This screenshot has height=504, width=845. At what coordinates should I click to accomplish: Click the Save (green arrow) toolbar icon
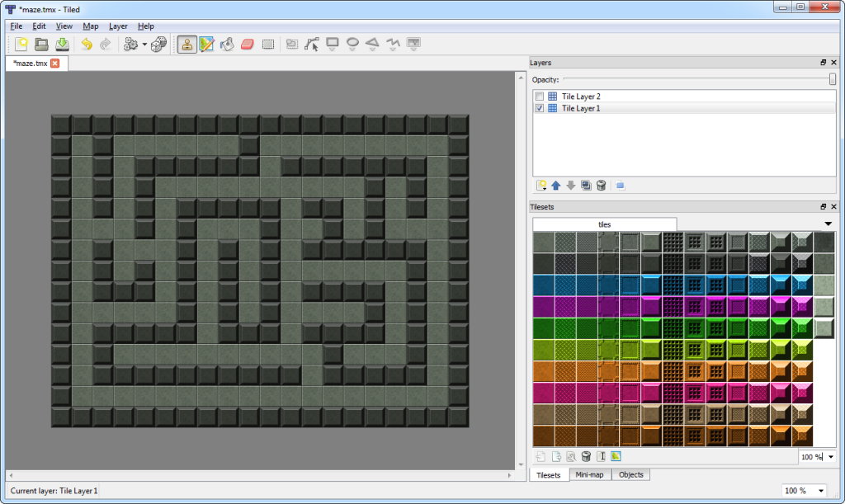[62, 45]
